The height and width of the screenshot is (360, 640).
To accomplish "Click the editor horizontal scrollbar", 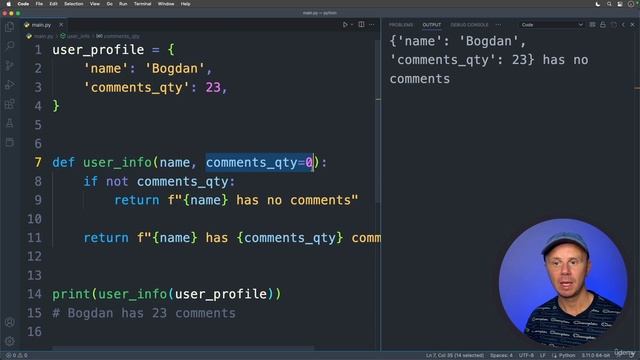I will click(x=183, y=348).
